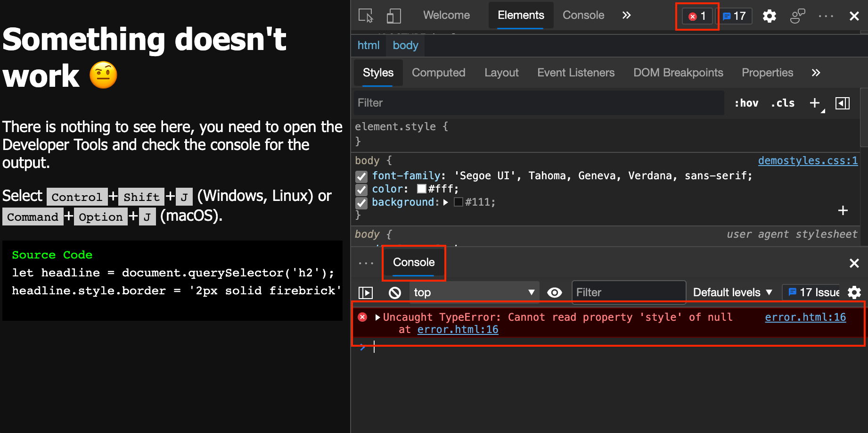Image resolution: width=868 pixels, height=433 pixels.
Task: Select the body breadcrumb element
Action: point(405,45)
